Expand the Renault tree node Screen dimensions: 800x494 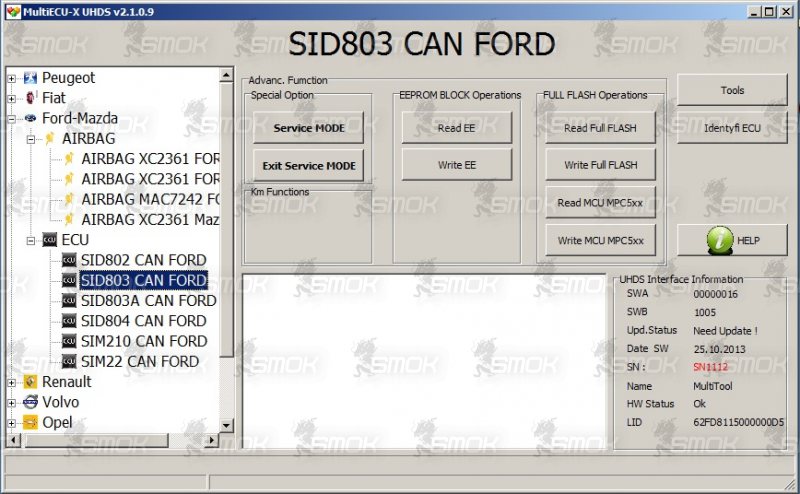[x=11, y=382]
